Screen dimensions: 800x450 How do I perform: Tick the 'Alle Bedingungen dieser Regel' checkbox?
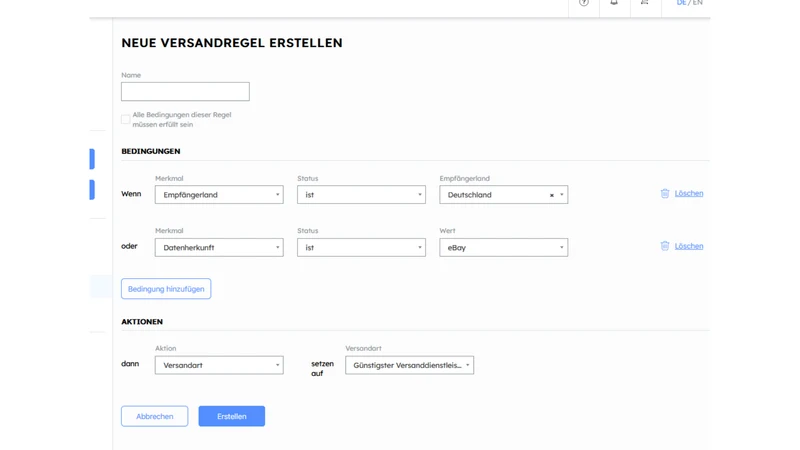(126, 119)
